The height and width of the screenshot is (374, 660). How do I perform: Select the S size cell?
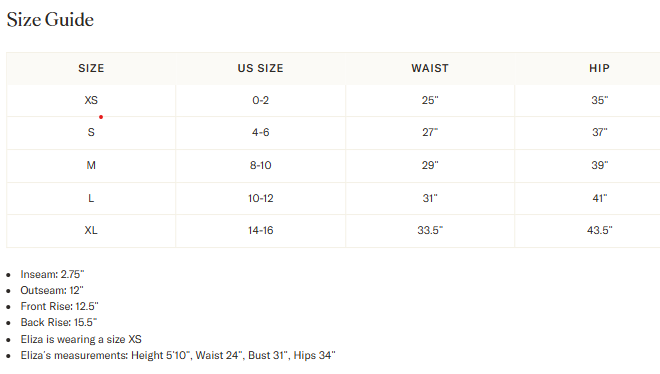coord(91,132)
